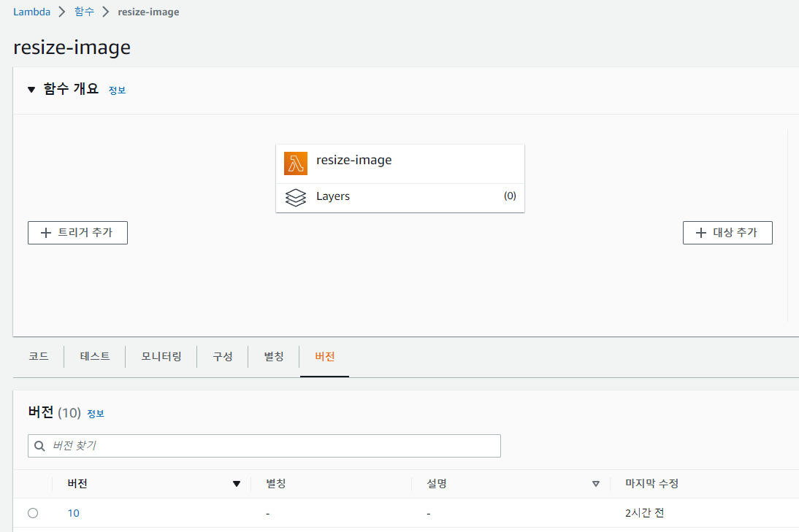Image resolution: width=799 pixels, height=532 pixels.
Task: Select the radio button for version 10
Action: tap(33, 512)
